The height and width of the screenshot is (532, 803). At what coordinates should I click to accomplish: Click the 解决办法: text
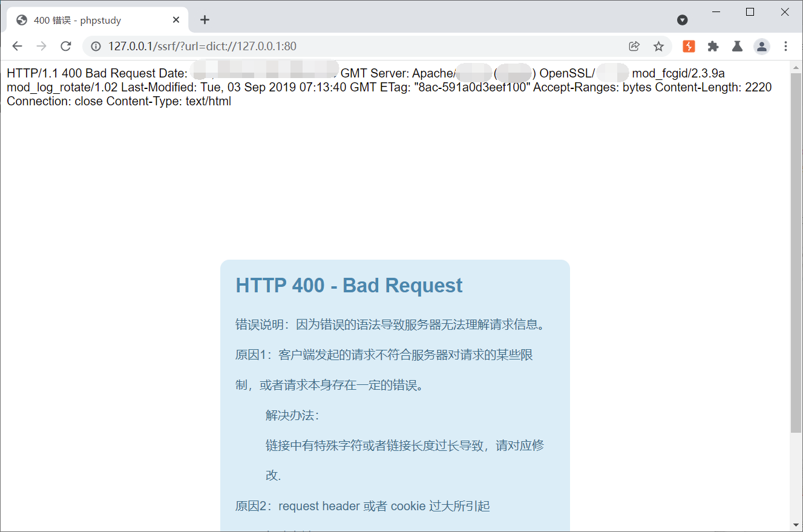[292, 416]
